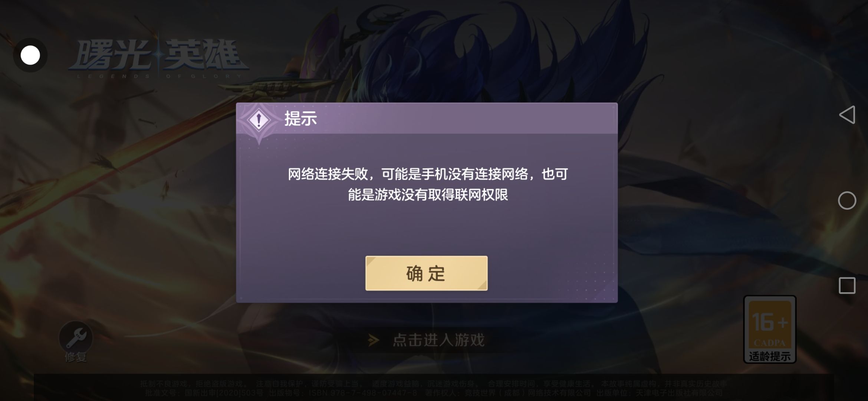Image resolution: width=868 pixels, height=401 pixels.
Task: Tap the 适龄提示 age notice label
Action: click(770, 356)
